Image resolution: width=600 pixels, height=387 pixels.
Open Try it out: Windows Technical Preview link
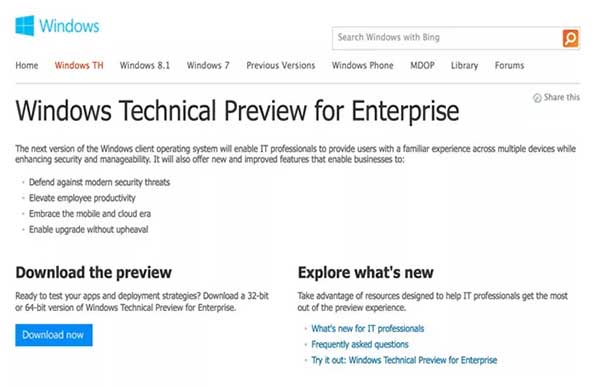click(404, 360)
